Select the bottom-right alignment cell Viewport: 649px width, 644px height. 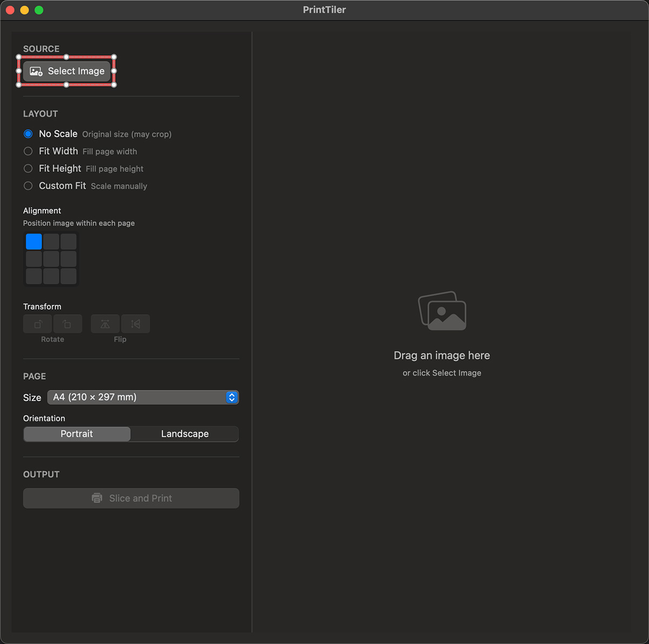[68, 276]
